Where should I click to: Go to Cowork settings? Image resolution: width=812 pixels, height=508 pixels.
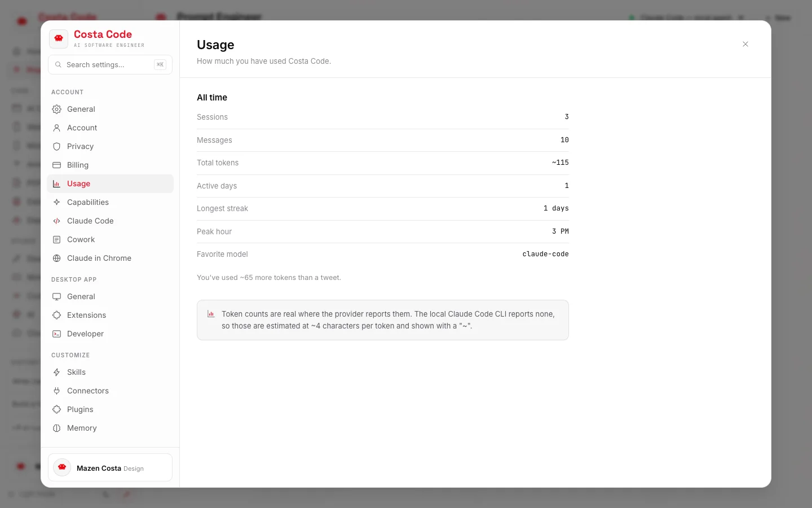110,239
